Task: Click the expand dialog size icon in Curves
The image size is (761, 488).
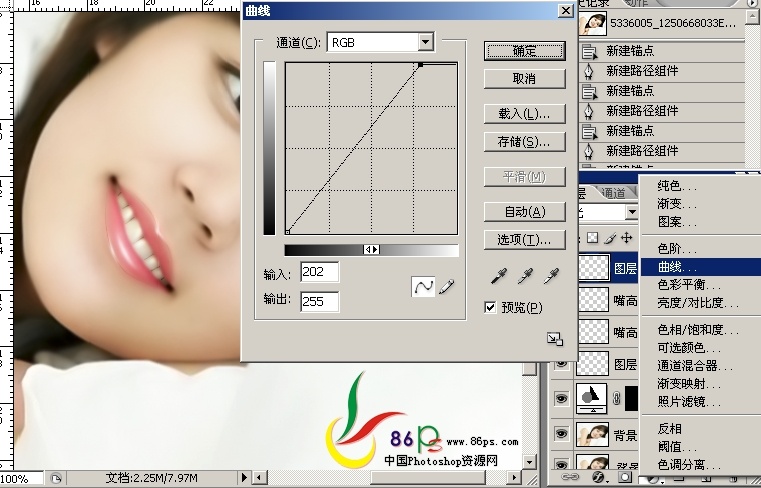Action: tap(555, 339)
